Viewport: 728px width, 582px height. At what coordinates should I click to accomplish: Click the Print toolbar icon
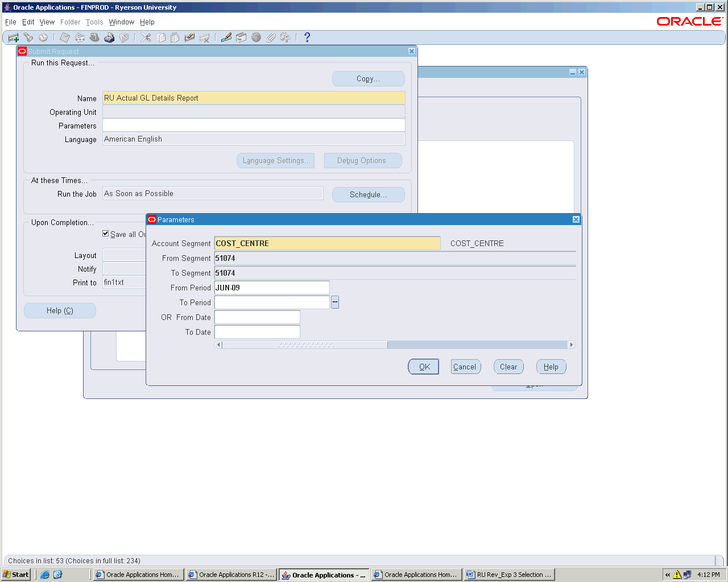(109, 38)
